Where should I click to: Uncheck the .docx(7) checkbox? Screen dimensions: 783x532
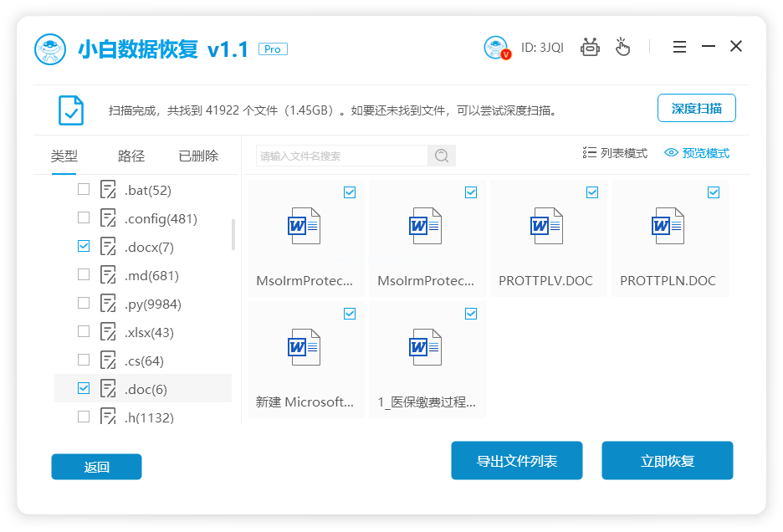pos(84,246)
